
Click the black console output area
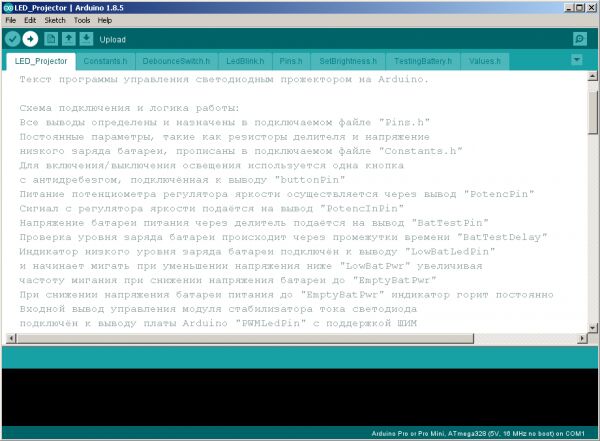tap(300, 397)
